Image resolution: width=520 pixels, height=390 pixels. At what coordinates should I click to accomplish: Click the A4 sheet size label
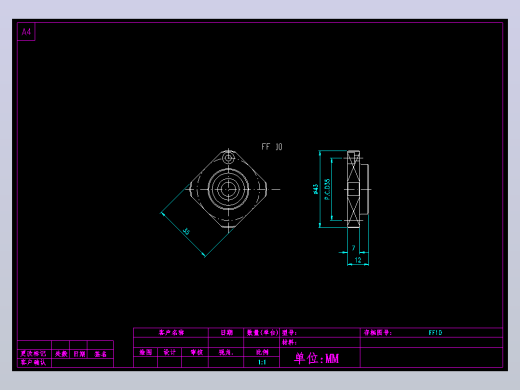point(26,32)
